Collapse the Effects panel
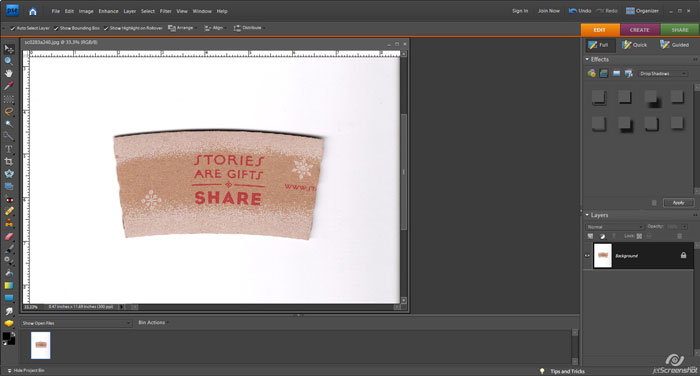This screenshot has height=376, width=700. [587, 59]
